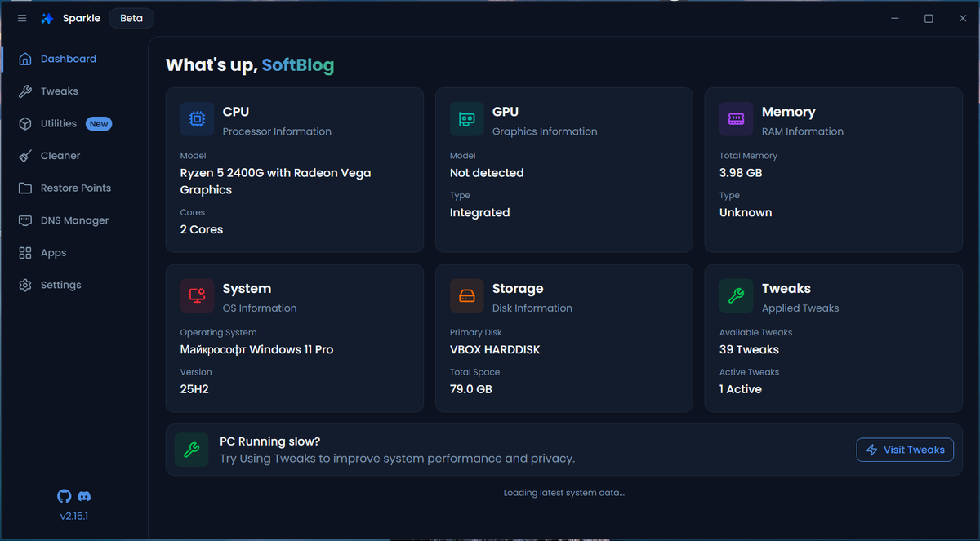This screenshot has height=541, width=980.
Task: Click the Unknown memory type value
Action: [x=746, y=213]
